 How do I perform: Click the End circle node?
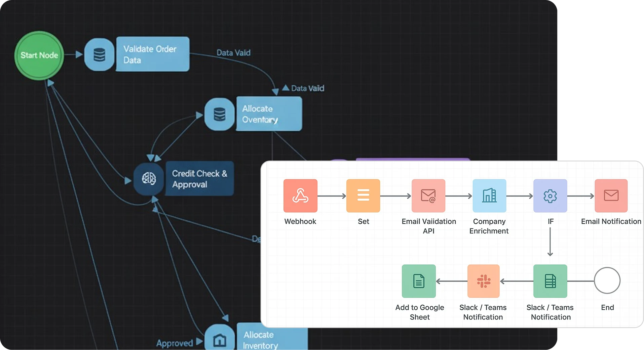tap(607, 280)
